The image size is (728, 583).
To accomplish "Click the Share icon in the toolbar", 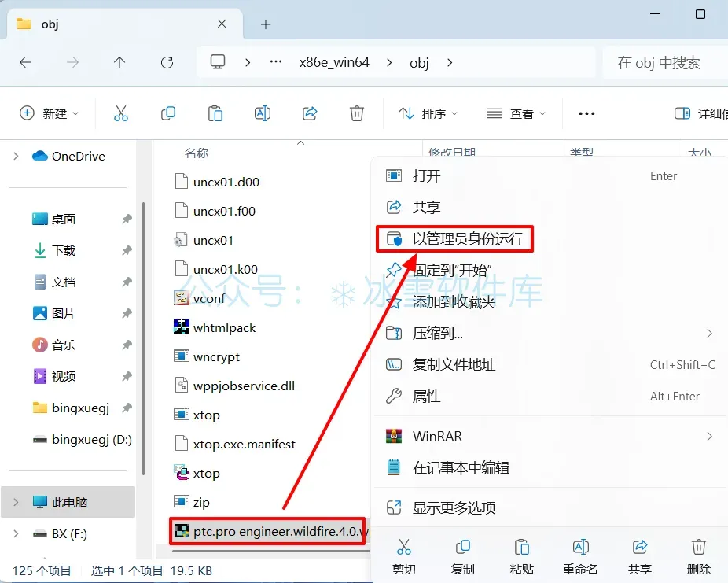I will tap(310, 113).
